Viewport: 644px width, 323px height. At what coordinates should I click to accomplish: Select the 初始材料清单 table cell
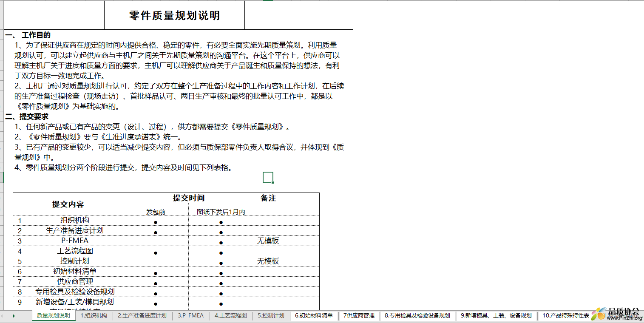(75, 271)
